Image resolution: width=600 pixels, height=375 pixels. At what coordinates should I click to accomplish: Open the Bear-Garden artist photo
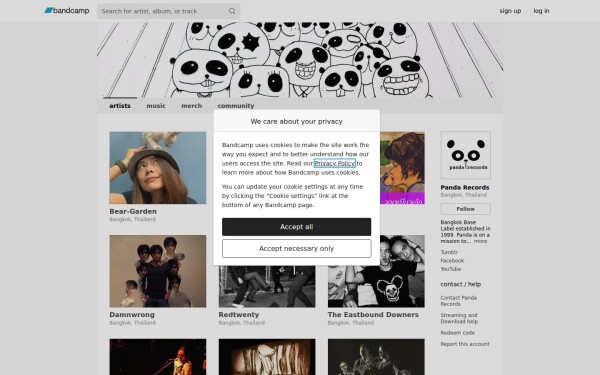tap(158, 168)
